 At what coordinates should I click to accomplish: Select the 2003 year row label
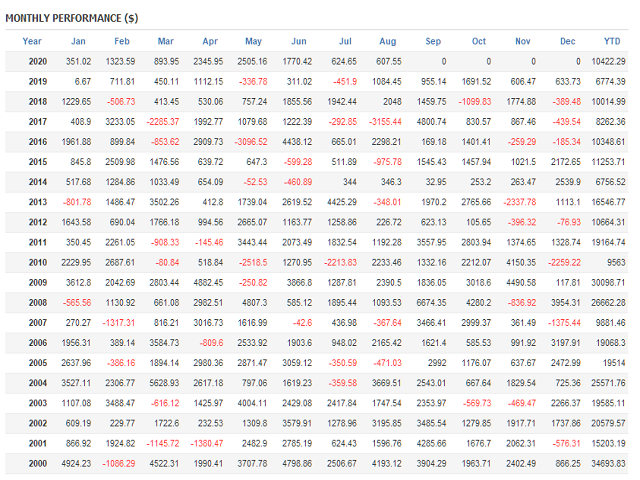coord(38,403)
